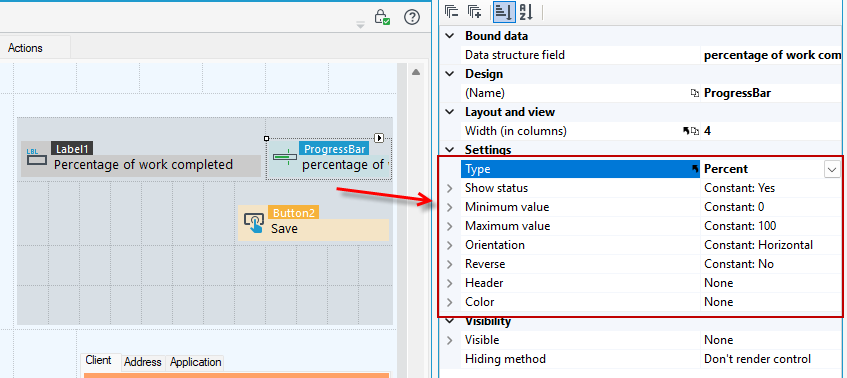Expand the Visible property
Image resolution: width=847 pixels, height=378 pixels.
pyautogui.click(x=449, y=340)
